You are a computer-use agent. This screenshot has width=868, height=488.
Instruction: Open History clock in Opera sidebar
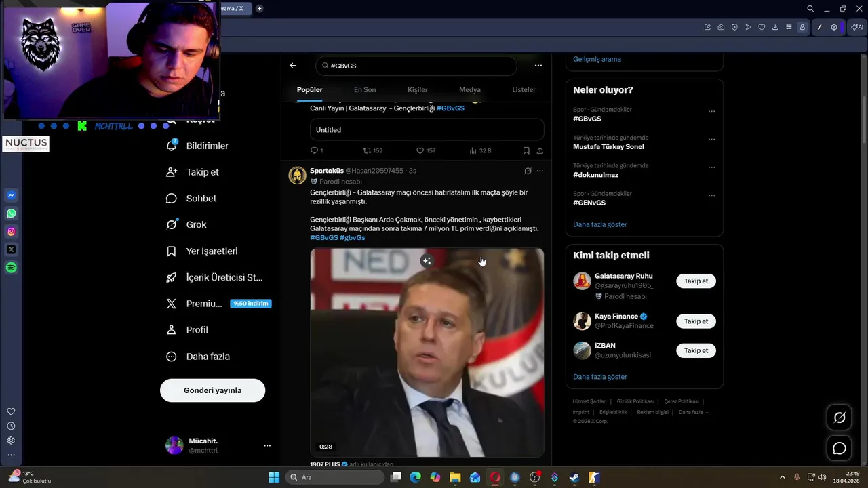(11, 426)
